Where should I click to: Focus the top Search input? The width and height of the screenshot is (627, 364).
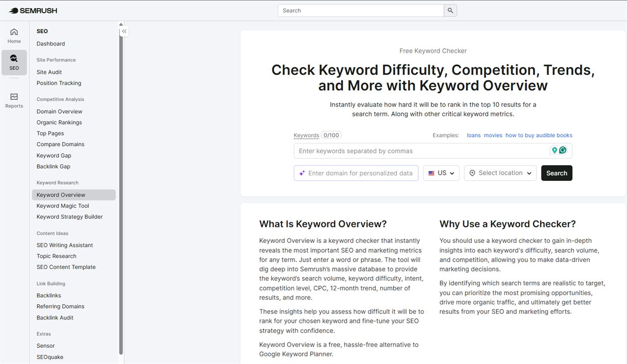click(x=361, y=10)
